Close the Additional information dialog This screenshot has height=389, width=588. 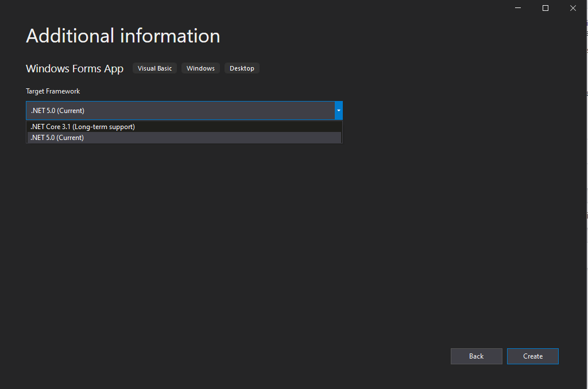point(573,8)
